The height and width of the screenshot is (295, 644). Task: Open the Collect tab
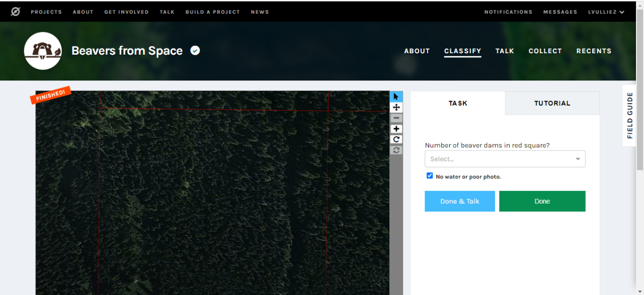pyautogui.click(x=545, y=51)
